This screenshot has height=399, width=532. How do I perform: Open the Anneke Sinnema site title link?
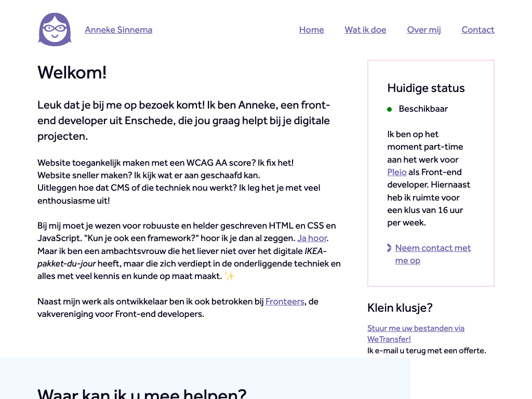(x=118, y=30)
